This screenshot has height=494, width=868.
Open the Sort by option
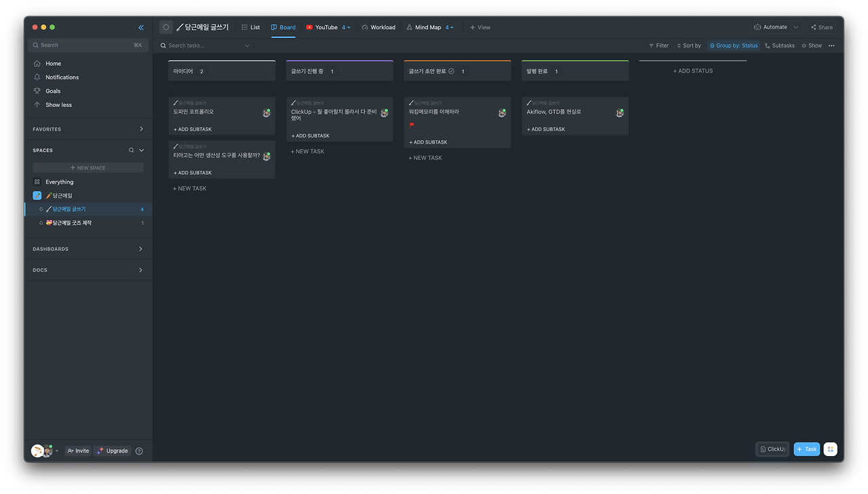(x=689, y=45)
